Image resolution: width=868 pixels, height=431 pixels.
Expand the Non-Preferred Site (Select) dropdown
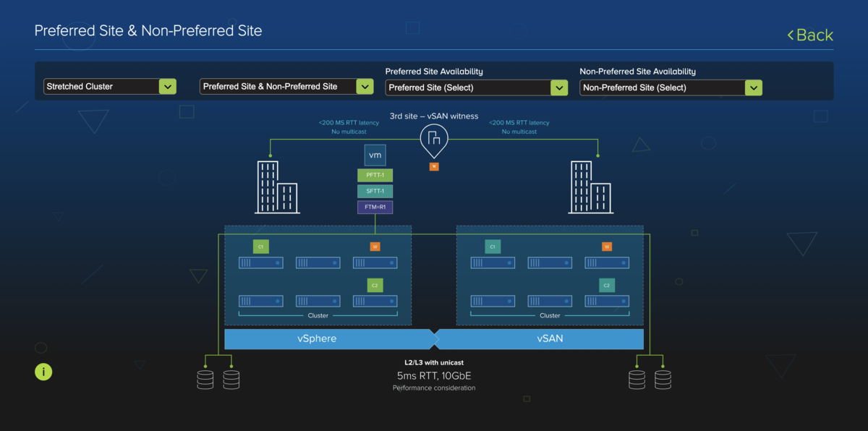(671, 88)
